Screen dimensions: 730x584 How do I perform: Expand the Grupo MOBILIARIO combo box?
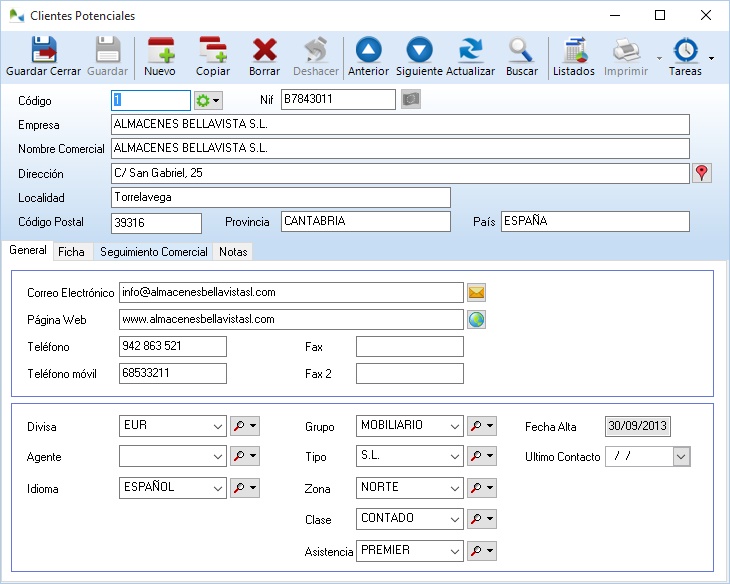click(454, 426)
